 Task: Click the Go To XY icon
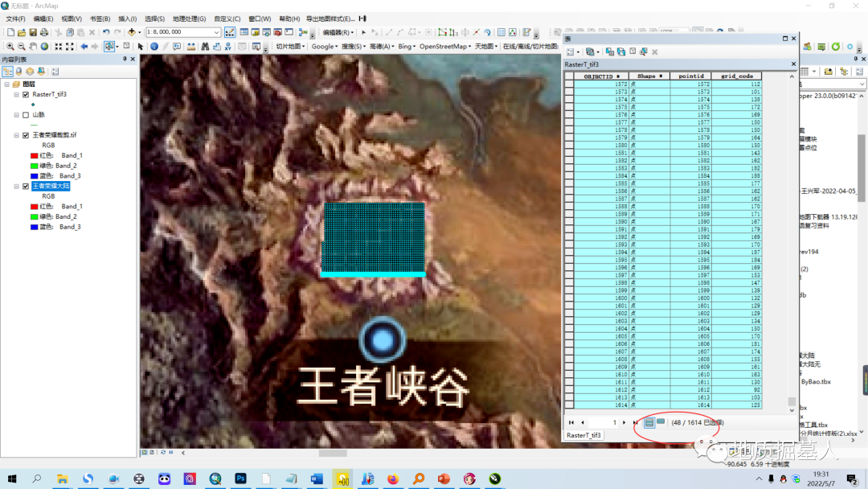pos(228,47)
